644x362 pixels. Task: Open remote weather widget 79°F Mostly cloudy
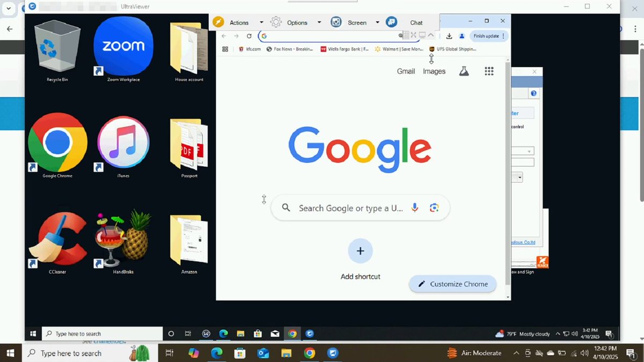coord(523,334)
